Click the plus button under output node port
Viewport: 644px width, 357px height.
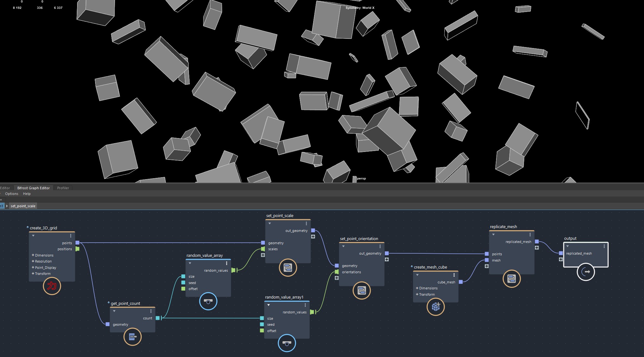561,259
